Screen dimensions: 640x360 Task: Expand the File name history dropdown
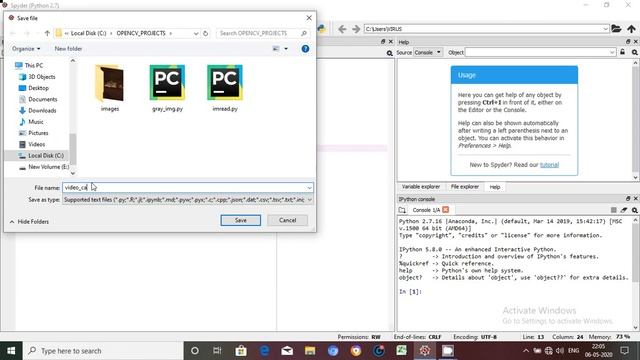click(x=309, y=188)
